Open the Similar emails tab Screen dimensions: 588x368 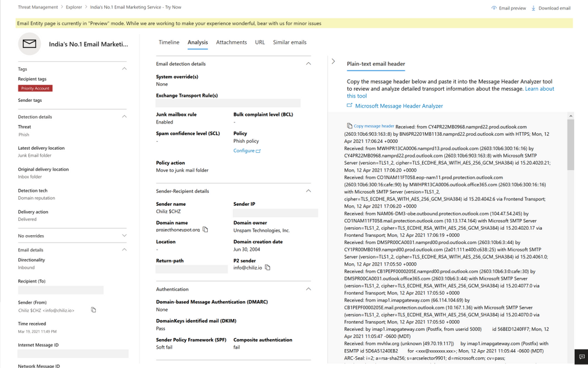coord(290,42)
